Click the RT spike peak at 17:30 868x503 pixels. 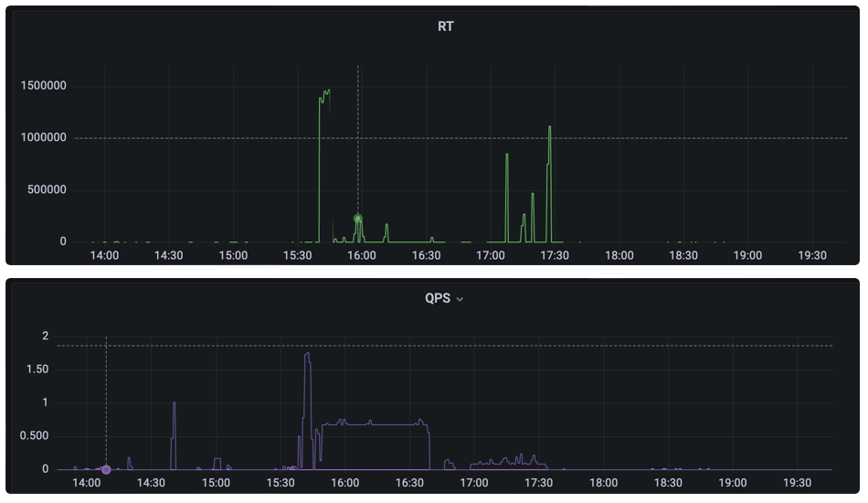[550, 127]
